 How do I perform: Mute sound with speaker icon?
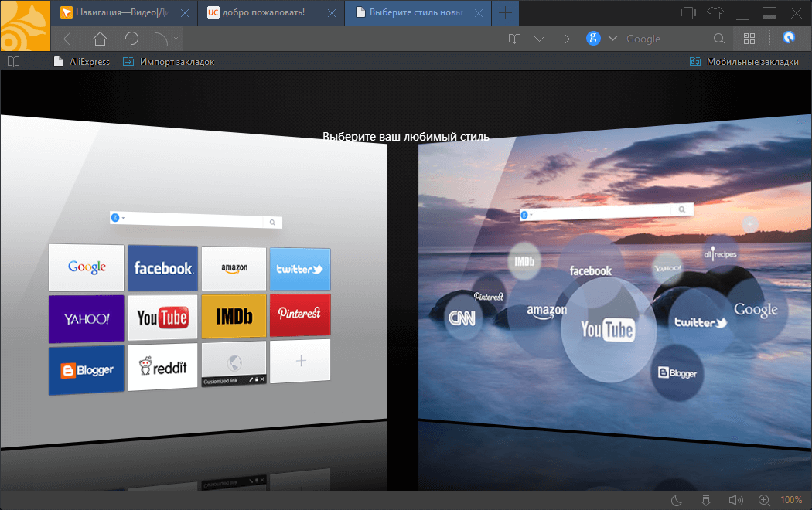point(735,500)
